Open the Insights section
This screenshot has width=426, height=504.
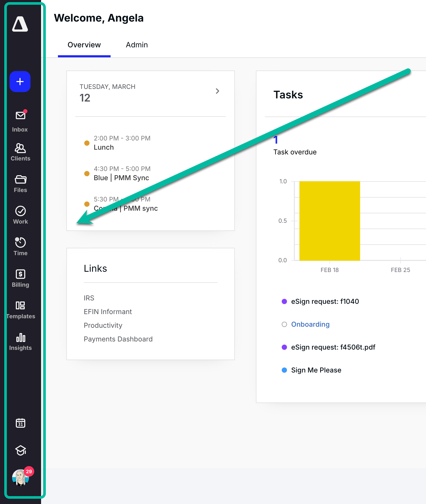coord(20,341)
